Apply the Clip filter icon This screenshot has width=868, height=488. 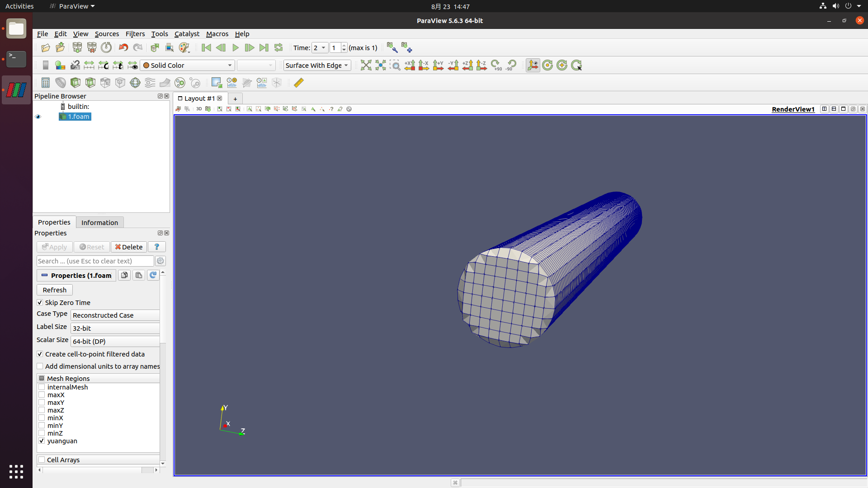click(75, 83)
